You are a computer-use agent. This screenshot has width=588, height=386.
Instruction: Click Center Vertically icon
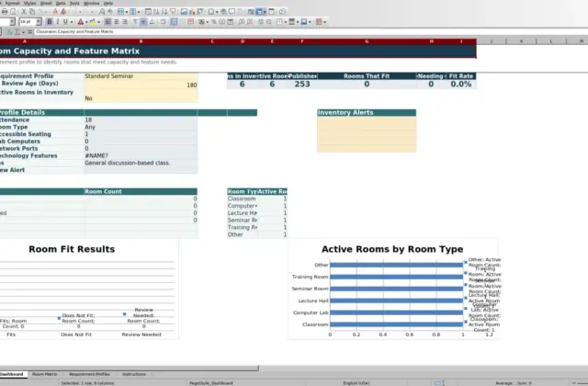(143, 22)
